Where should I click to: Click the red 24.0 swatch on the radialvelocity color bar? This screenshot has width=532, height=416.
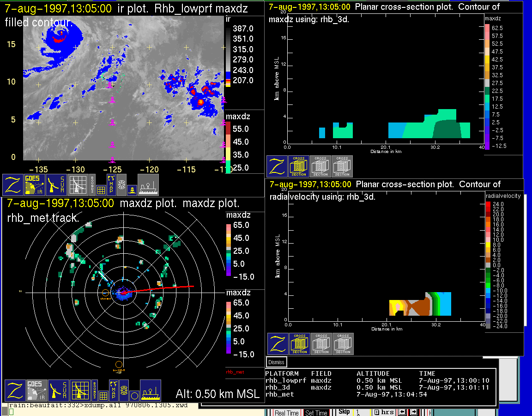[489, 204]
